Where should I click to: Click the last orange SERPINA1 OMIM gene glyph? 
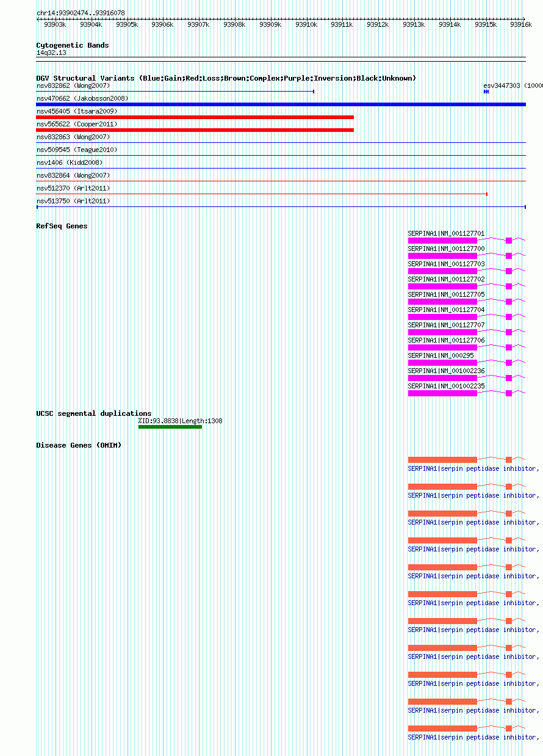click(x=466, y=728)
